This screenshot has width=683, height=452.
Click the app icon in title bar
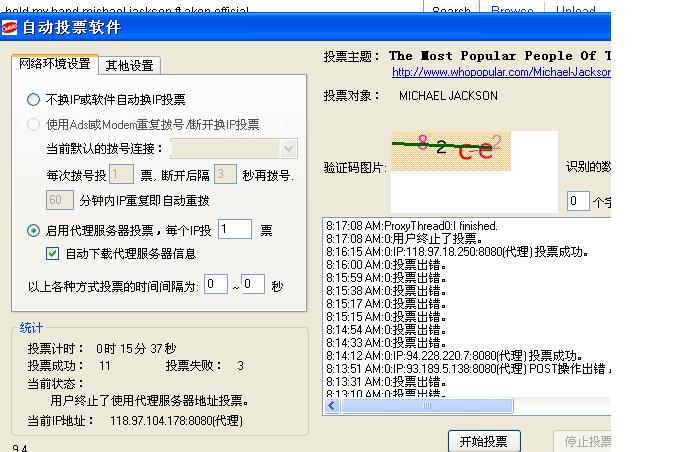point(9,27)
